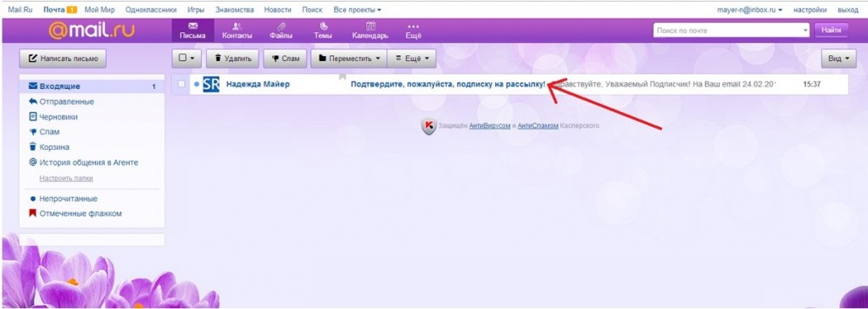Click the Ещё three-dots icon in header

(x=413, y=26)
